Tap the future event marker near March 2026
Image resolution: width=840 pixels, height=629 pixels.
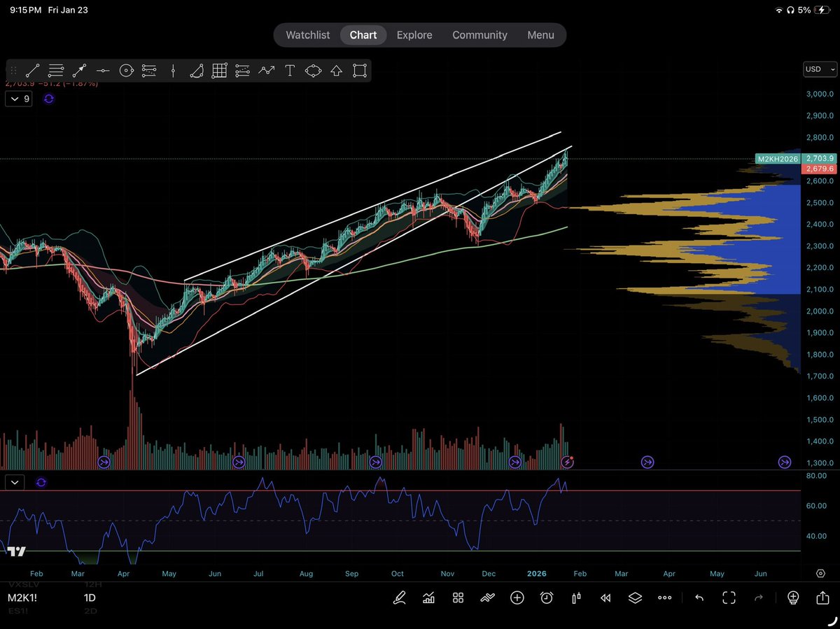click(647, 462)
